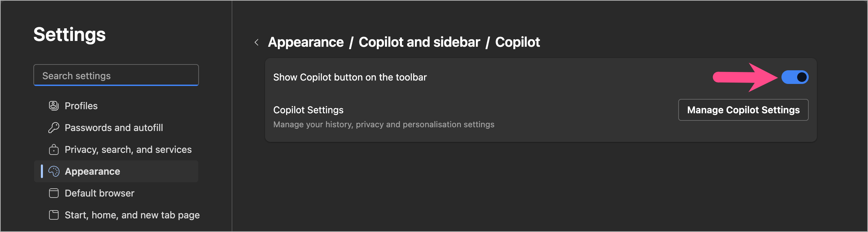Click the Appearance palette icon

point(54,171)
